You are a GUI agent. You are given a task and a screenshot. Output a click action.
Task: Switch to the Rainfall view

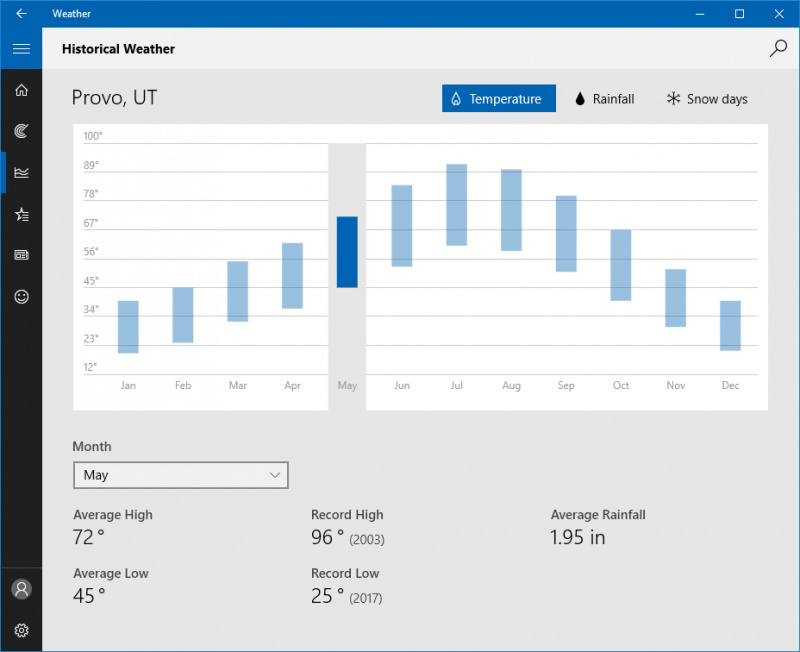tap(605, 98)
